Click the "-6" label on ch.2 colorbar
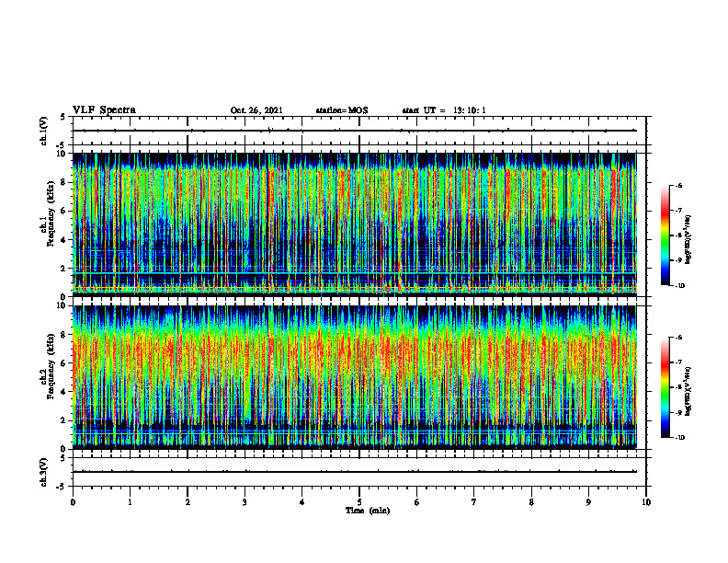The image size is (728, 563). pyautogui.click(x=678, y=338)
